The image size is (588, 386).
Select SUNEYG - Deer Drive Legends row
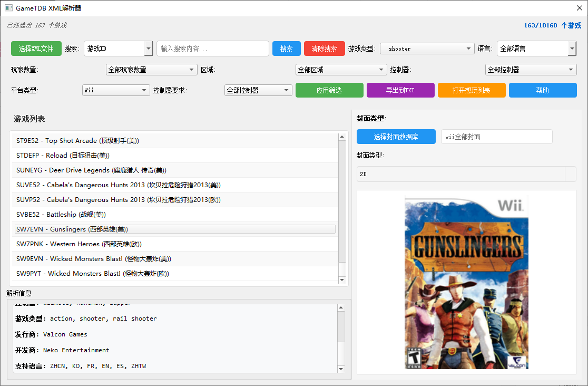tap(175, 170)
